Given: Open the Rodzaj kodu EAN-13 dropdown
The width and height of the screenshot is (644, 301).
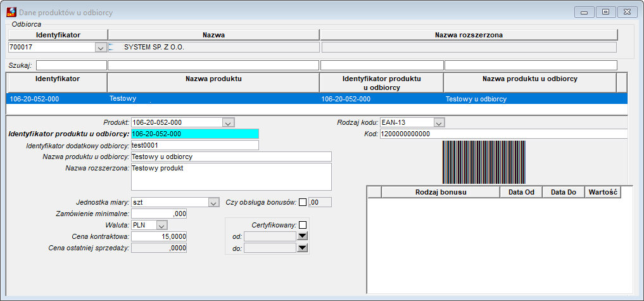Looking at the screenshot, I should point(439,122).
